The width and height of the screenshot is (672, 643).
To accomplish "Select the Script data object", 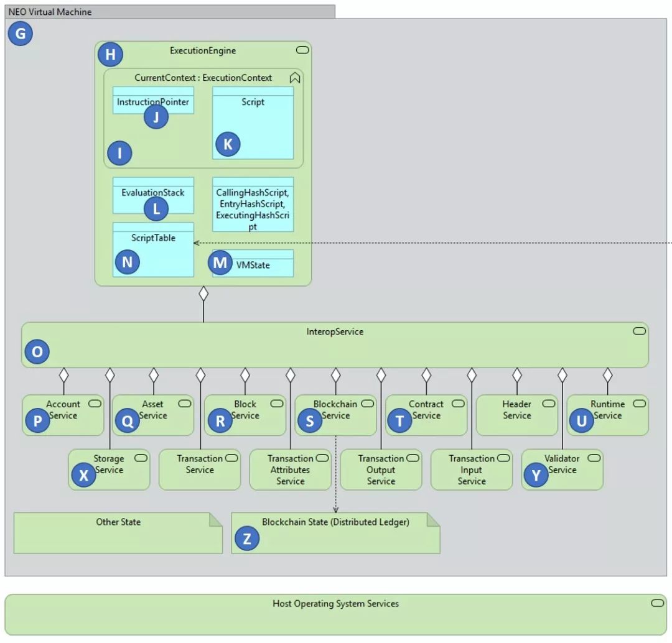I will click(x=253, y=123).
